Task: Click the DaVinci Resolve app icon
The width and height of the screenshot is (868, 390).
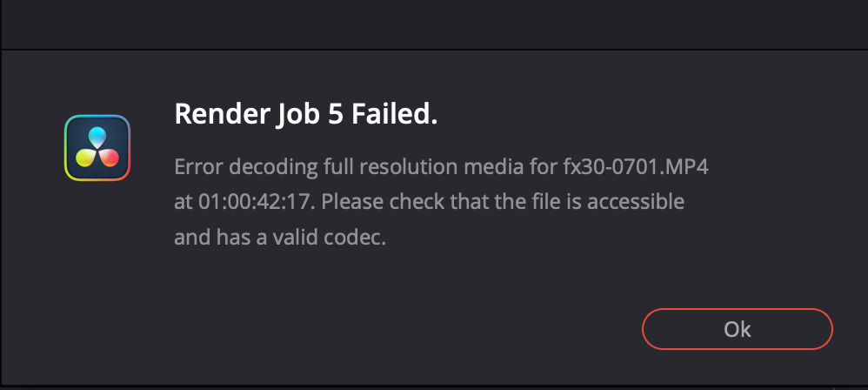Action: (97, 148)
